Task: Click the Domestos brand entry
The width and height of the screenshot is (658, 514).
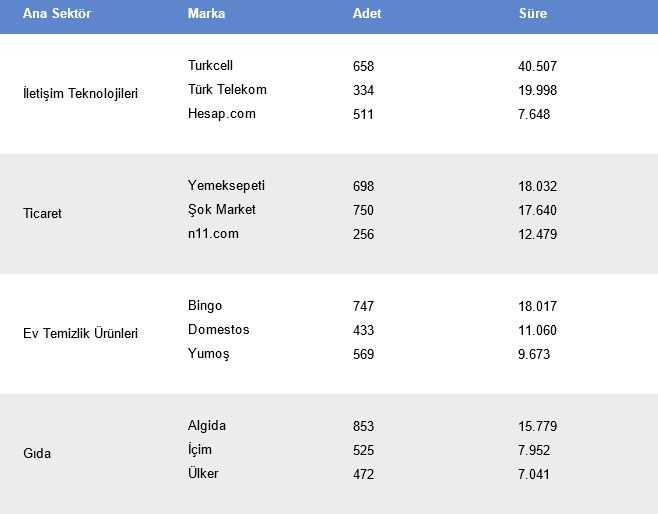Action: (219, 329)
